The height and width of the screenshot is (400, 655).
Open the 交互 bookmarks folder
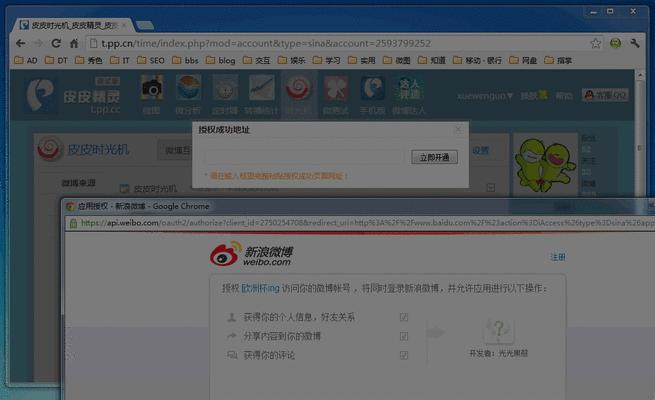pyautogui.click(x=256, y=61)
